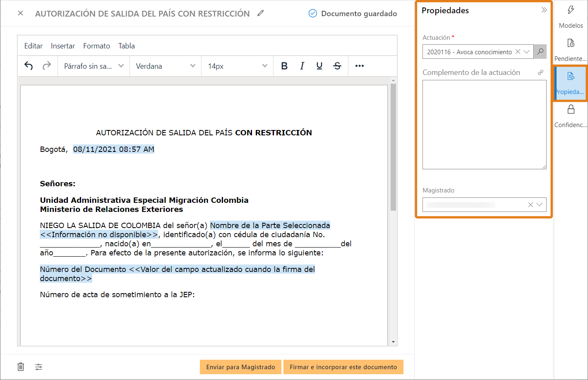588x380 pixels.
Task: Click the Número de acta de sometimiento line
Action: 117,295
